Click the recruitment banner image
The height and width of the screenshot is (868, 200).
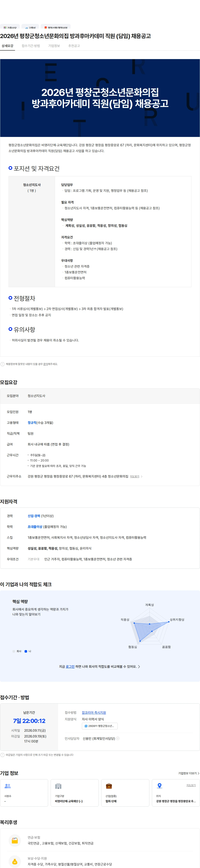click(x=100, y=98)
